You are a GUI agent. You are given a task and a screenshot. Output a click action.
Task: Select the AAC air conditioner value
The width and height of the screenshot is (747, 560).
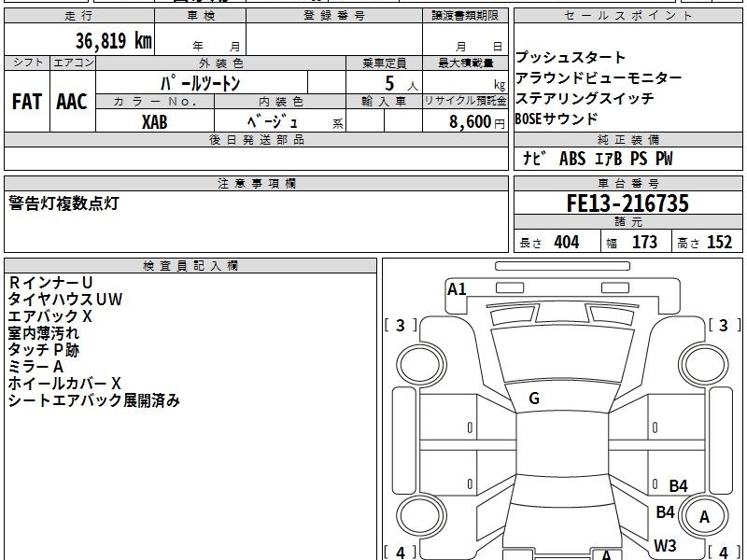(72, 102)
